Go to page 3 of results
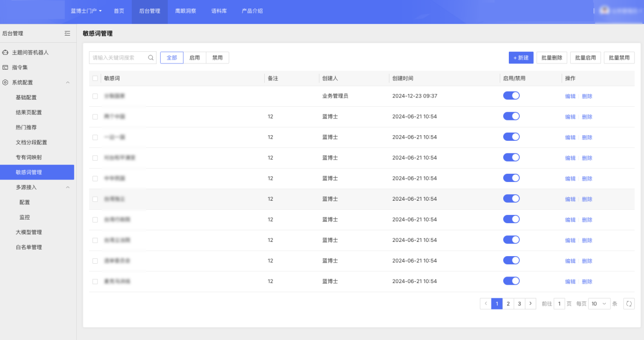Image resolution: width=644 pixels, height=340 pixels. coord(519,304)
